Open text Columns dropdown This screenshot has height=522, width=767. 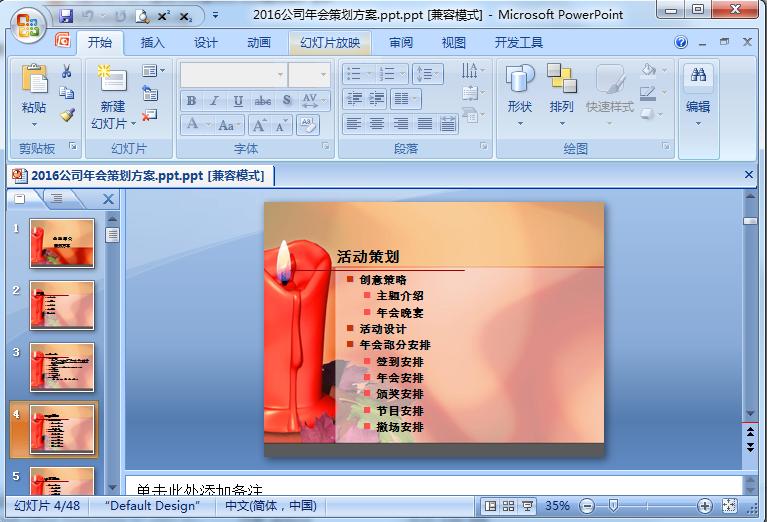click(x=406, y=99)
